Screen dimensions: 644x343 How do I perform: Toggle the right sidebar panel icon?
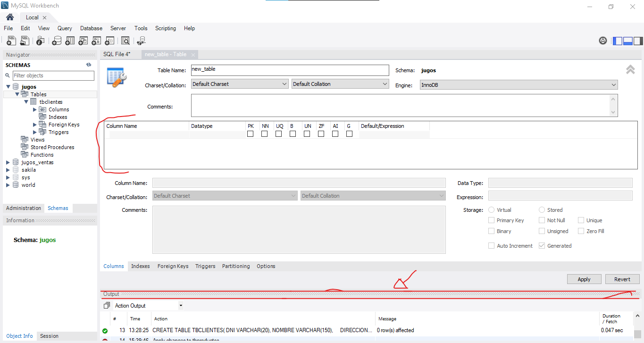click(638, 41)
